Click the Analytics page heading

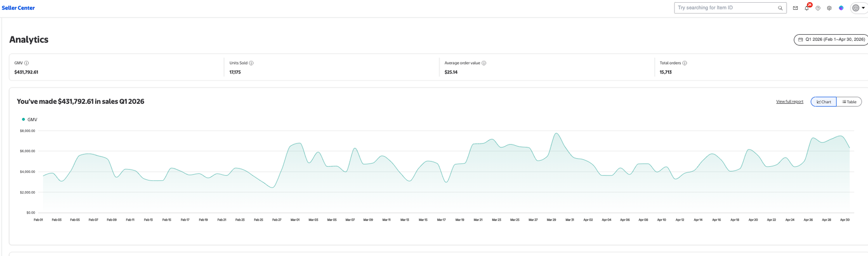click(x=29, y=40)
